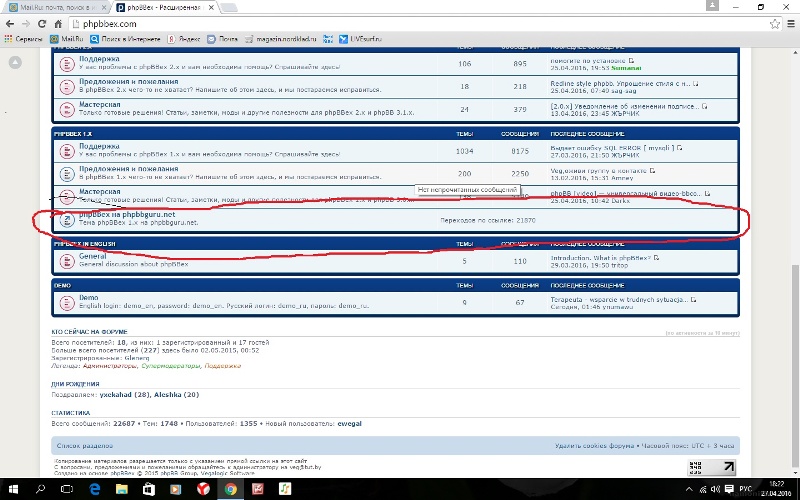Image resolution: width=800 pixels, height=500 pixels.
Task: Click the Windows Start button
Action: click(12, 488)
